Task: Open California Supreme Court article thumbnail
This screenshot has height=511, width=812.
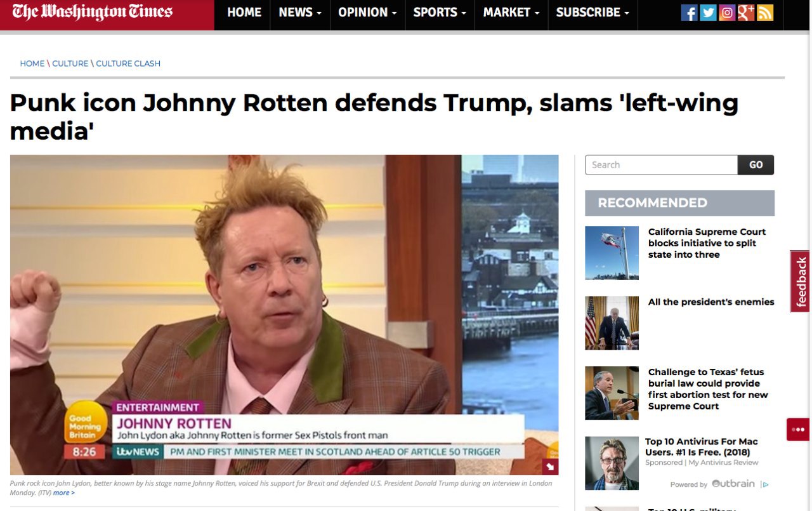Action: (612, 253)
